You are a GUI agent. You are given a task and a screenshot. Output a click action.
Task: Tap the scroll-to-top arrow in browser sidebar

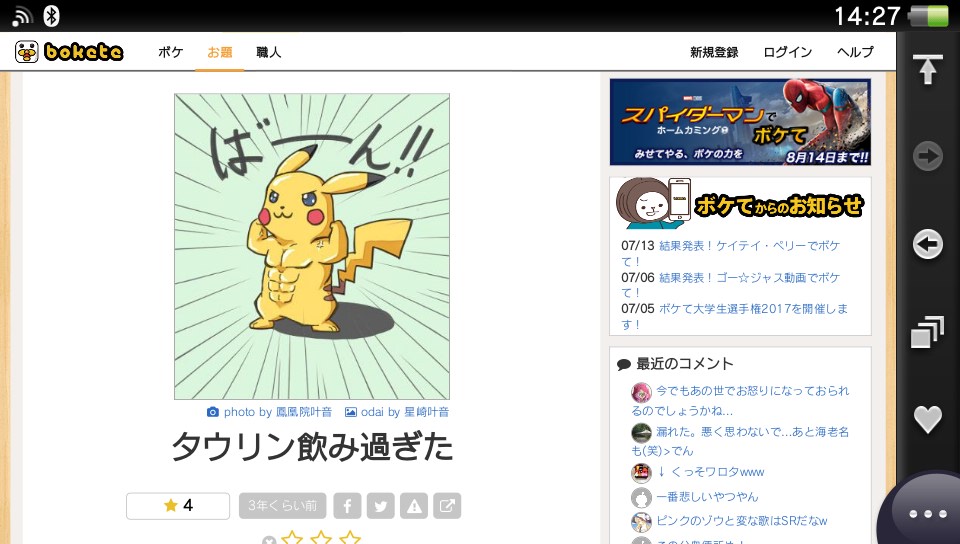(x=928, y=69)
